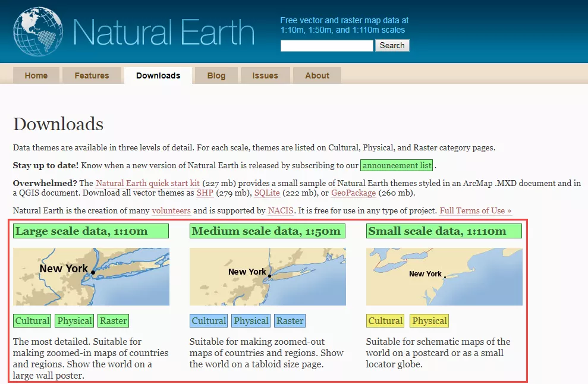Click the "Suitable for making zoomed-out" description
The height and width of the screenshot is (384, 588).
coord(266,353)
